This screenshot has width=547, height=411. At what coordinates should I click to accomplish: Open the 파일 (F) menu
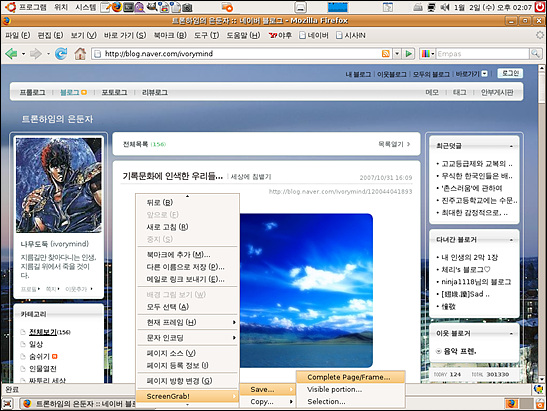18,35
